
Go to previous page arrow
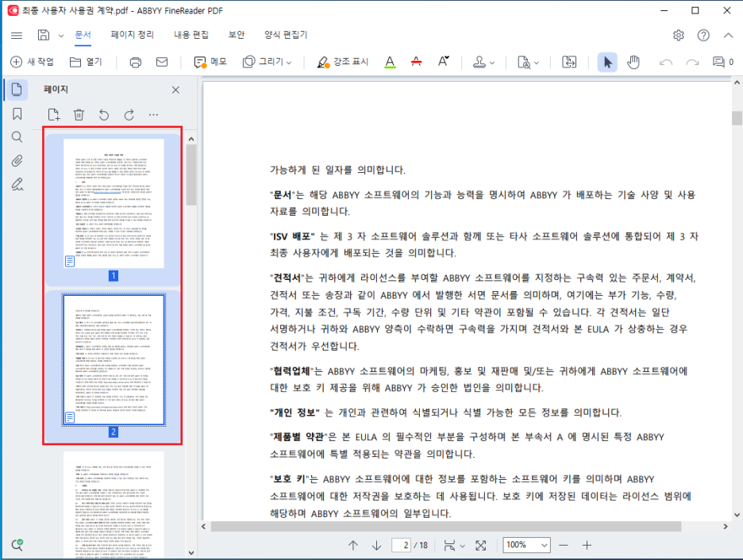[x=353, y=545]
